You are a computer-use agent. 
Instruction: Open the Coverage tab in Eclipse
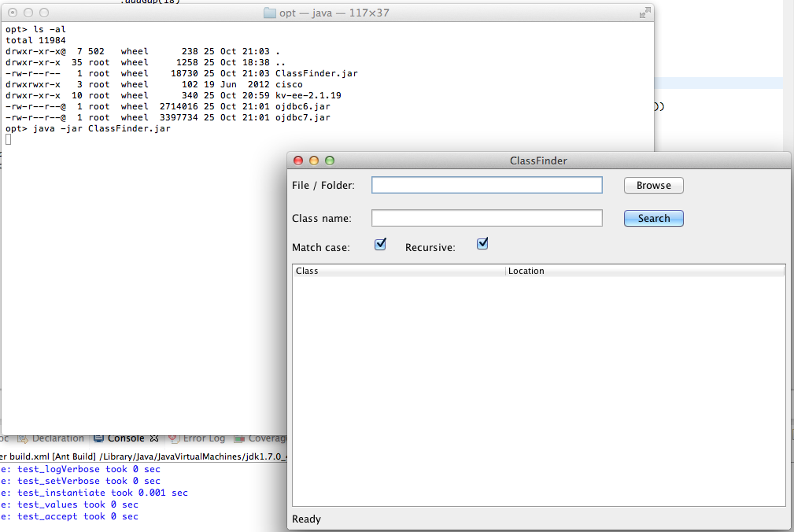pyautogui.click(x=261, y=438)
